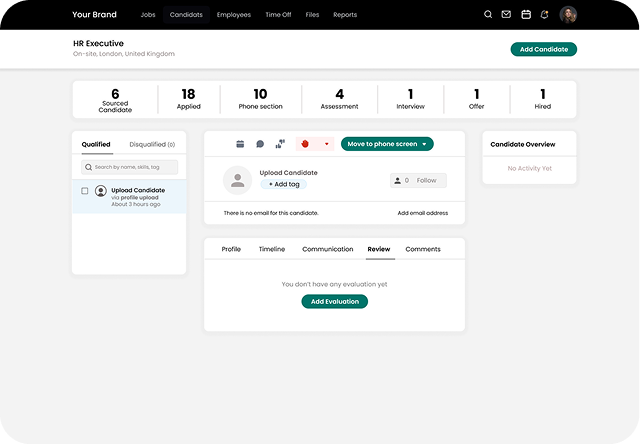Image resolution: width=640 pixels, height=444 pixels.
Task: Open Files in the navigation bar
Action: point(312,15)
